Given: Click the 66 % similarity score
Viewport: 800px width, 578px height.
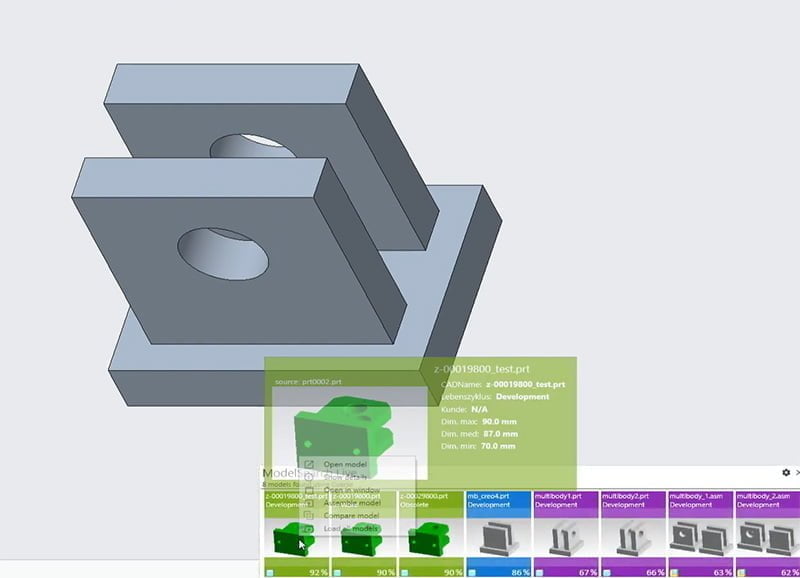Looking at the screenshot, I should [655, 573].
